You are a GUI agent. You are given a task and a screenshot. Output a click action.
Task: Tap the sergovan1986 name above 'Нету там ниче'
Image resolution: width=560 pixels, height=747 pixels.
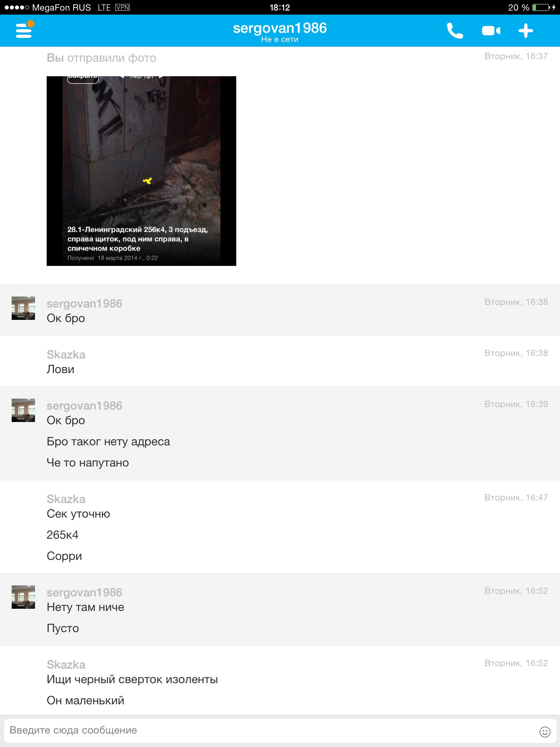click(85, 592)
